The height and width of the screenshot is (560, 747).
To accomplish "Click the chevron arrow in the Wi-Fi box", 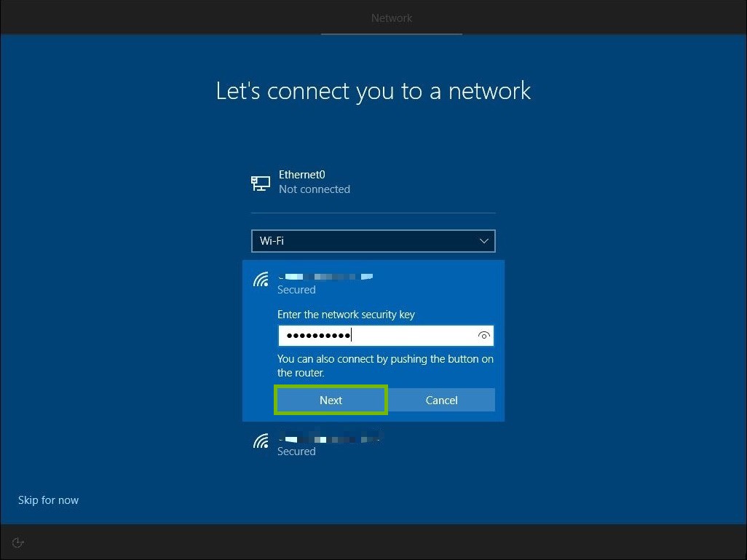I will [483, 241].
